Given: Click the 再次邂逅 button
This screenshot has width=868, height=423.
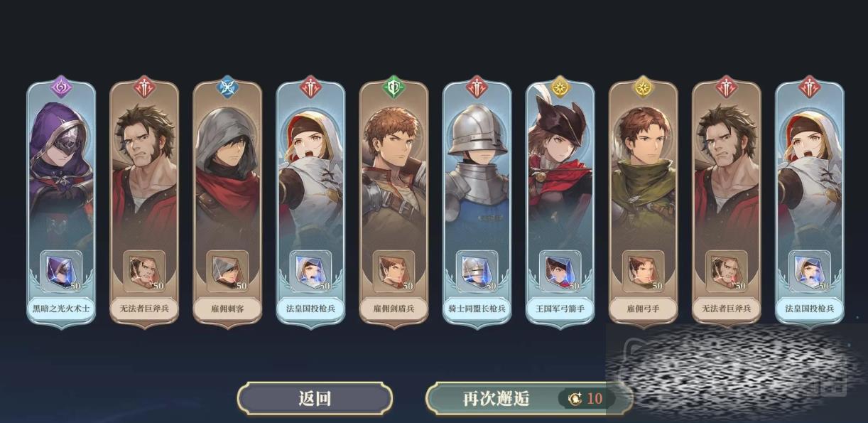Looking at the screenshot, I should [x=528, y=398].
